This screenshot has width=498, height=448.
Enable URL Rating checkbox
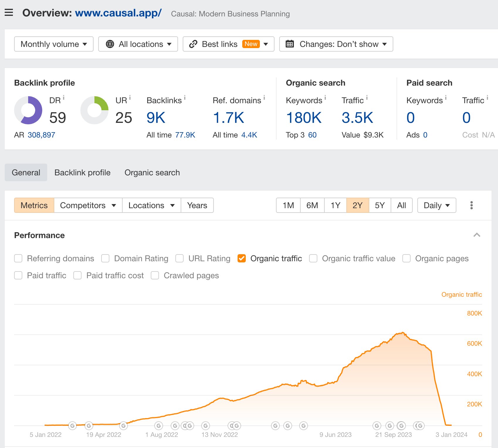point(179,258)
